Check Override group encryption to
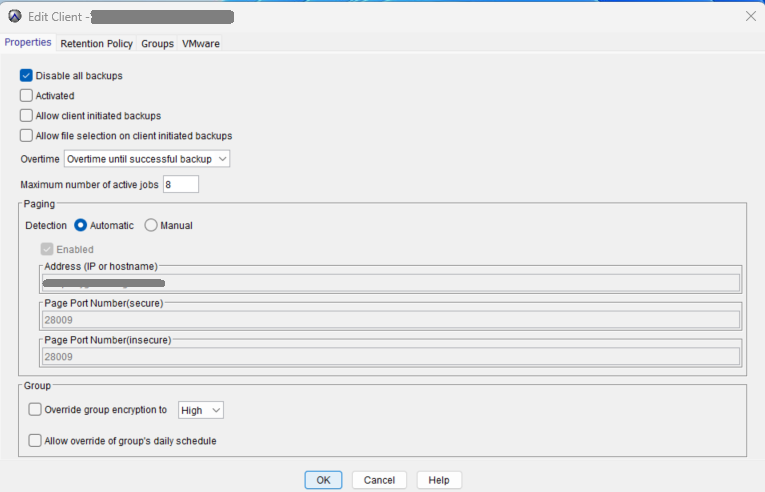Viewport: 765px width, 492px height. (35, 409)
